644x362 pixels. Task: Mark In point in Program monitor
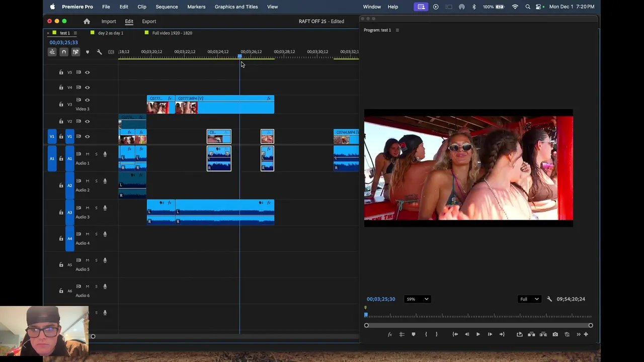tap(426, 334)
